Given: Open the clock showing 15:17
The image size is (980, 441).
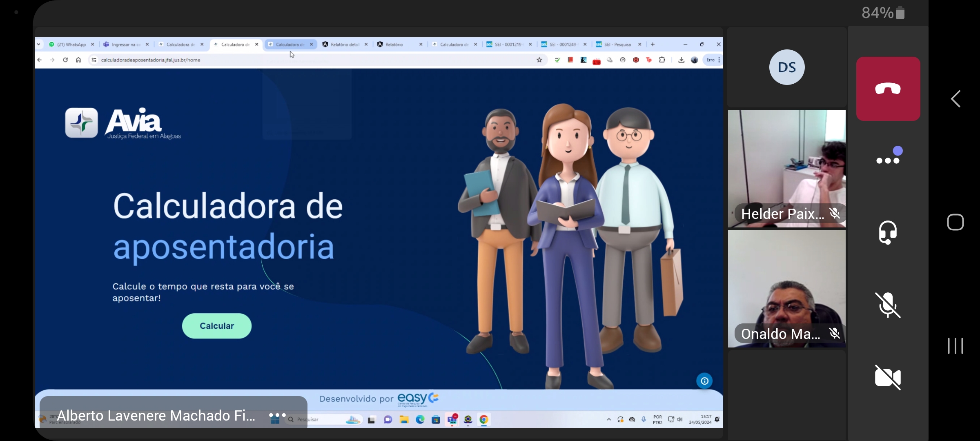Looking at the screenshot, I should tap(700, 419).
